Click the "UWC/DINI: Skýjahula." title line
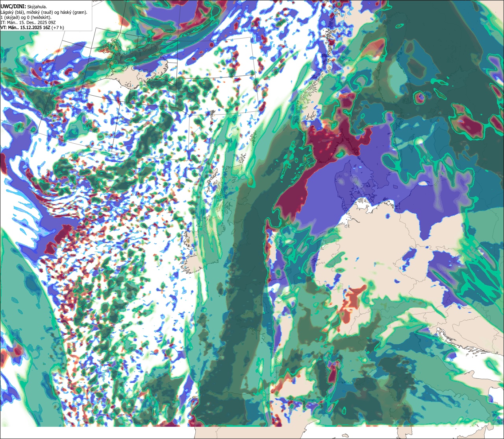The height and width of the screenshot is (439, 504). (x=24, y=6)
